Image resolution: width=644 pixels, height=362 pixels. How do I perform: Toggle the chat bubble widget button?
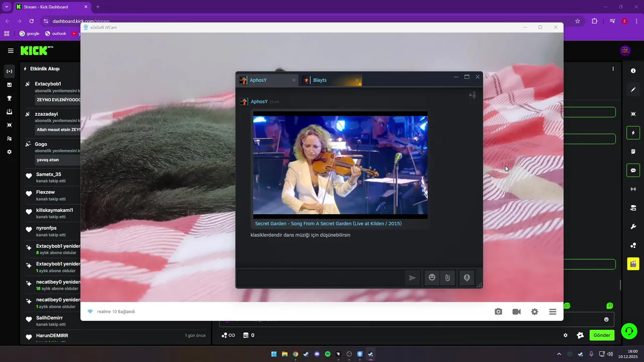633,170
